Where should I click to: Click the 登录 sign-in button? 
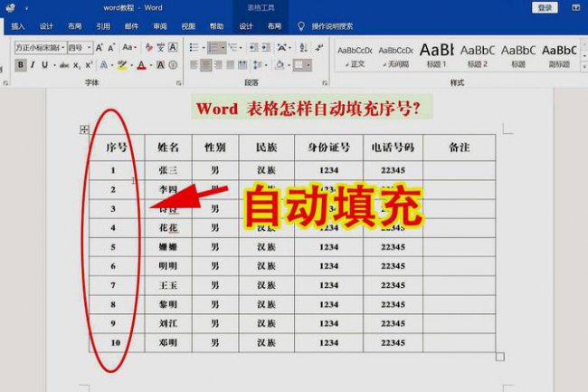545,7
